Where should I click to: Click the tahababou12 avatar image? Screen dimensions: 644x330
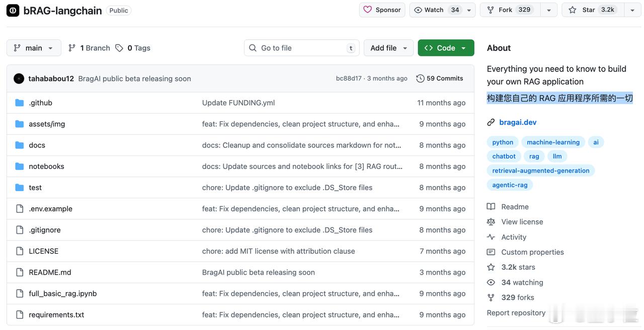[x=19, y=78]
